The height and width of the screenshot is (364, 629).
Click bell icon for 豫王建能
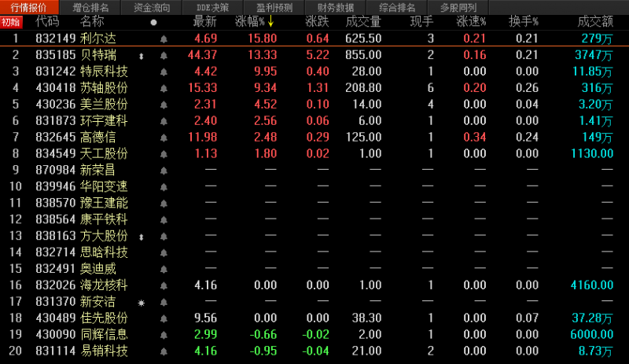[164, 204]
